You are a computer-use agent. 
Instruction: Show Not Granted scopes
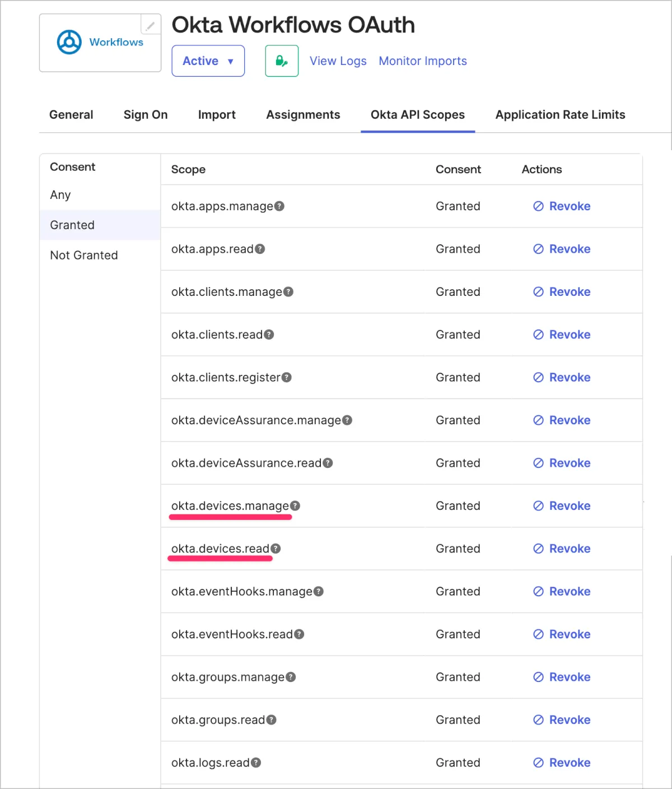[84, 256]
